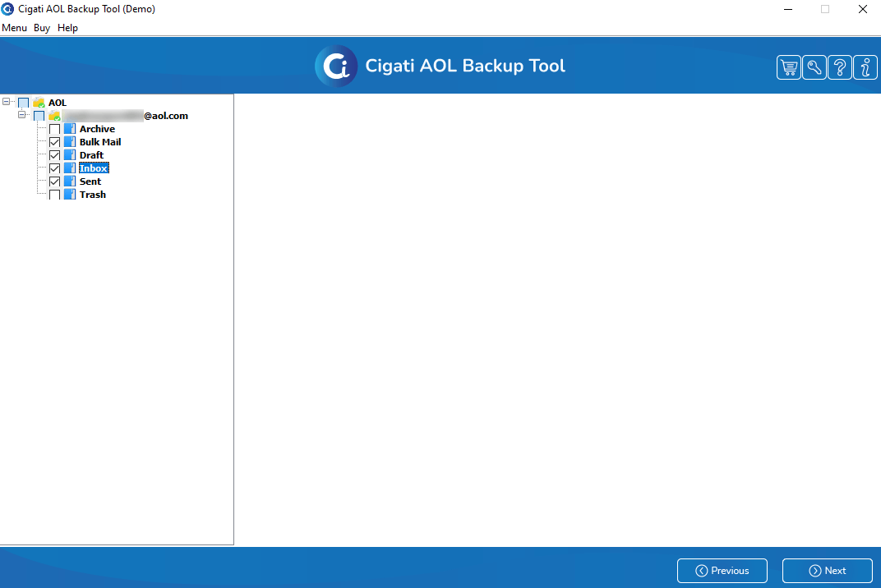The image size is (881, 588).
Task: Select the Archive folder label
Action: [x=97, y=129]
